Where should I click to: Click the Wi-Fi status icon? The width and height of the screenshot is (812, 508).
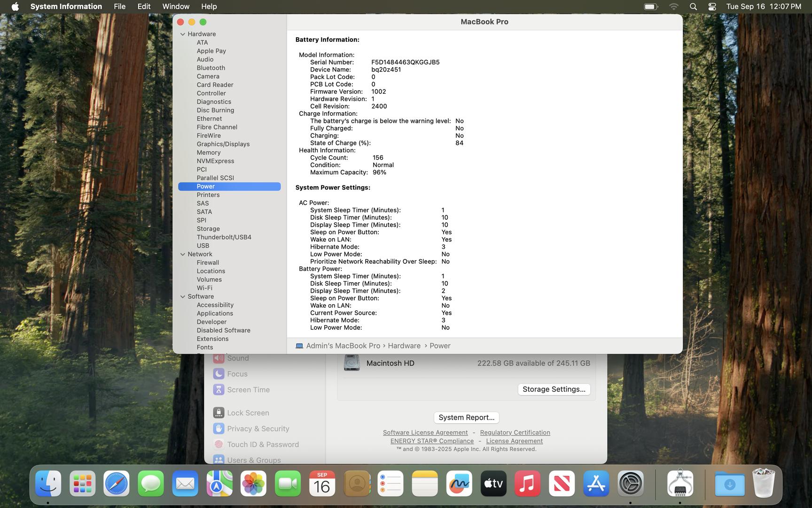pyautogui.click(x=674, y=7)
